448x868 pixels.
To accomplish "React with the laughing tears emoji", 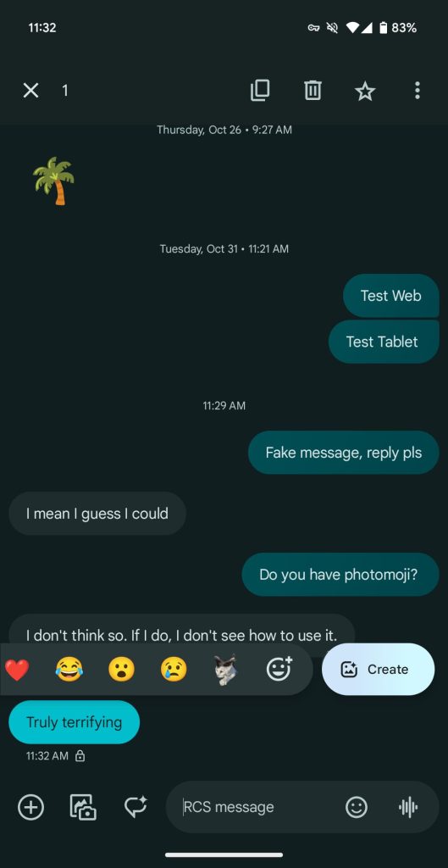I will pyautogui.click(x=69, y=670).
